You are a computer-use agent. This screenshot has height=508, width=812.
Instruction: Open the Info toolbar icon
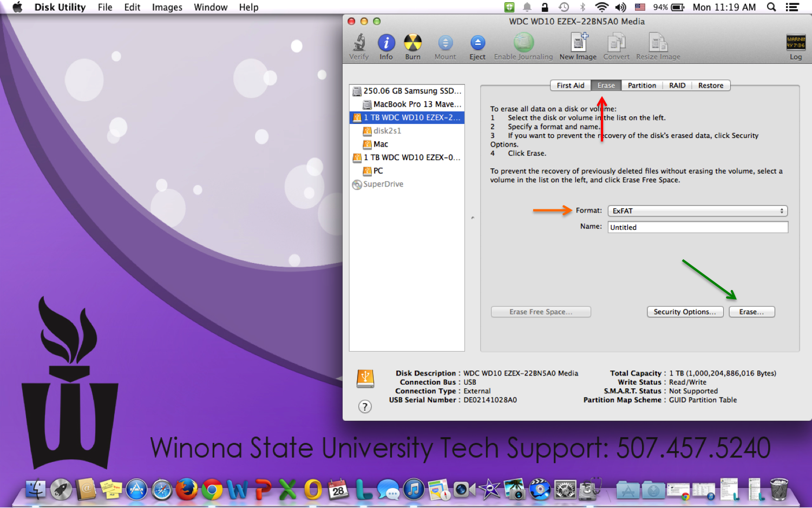(386, 43)
